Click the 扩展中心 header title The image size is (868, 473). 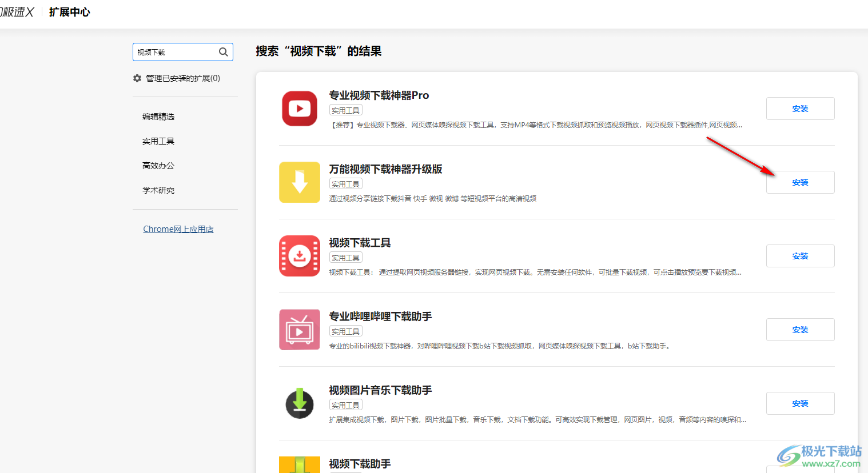click(69, 12)
